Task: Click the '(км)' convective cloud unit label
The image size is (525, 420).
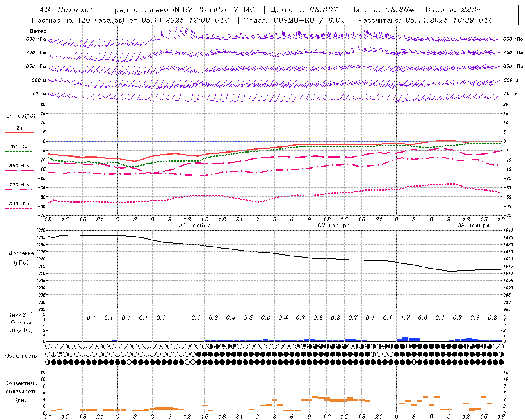Action: click(x=21, y=399)
